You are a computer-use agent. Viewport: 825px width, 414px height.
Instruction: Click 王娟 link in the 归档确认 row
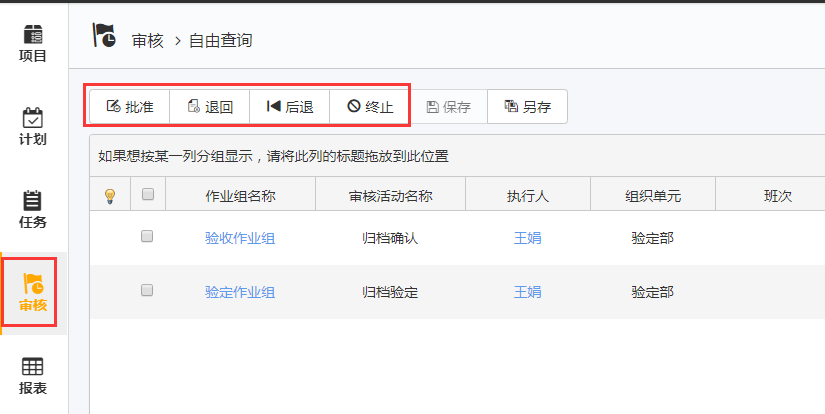coord(527,238)
